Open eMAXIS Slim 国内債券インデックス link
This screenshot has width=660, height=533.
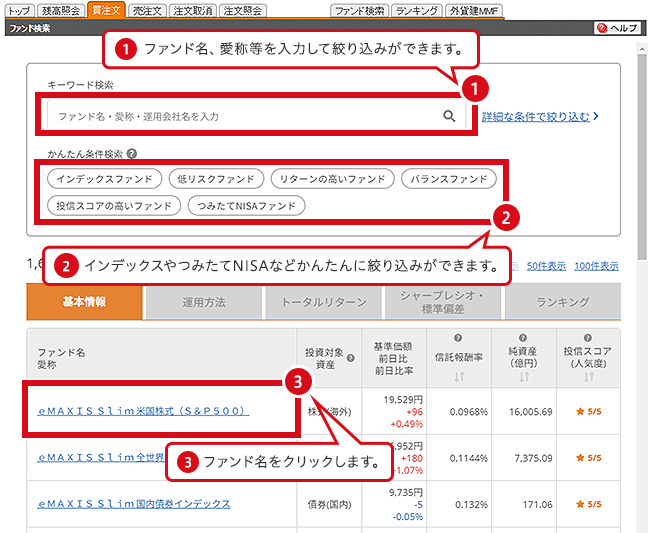(134, 504)
